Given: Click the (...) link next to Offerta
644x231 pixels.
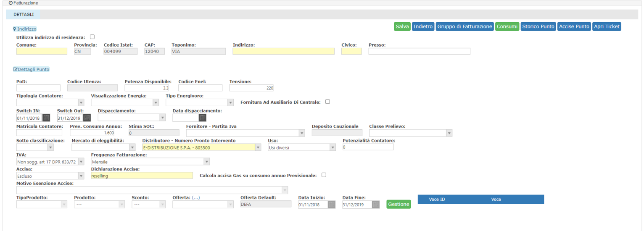Looking at the screenshot, I should pyautogui.click(x=196, y=197).
